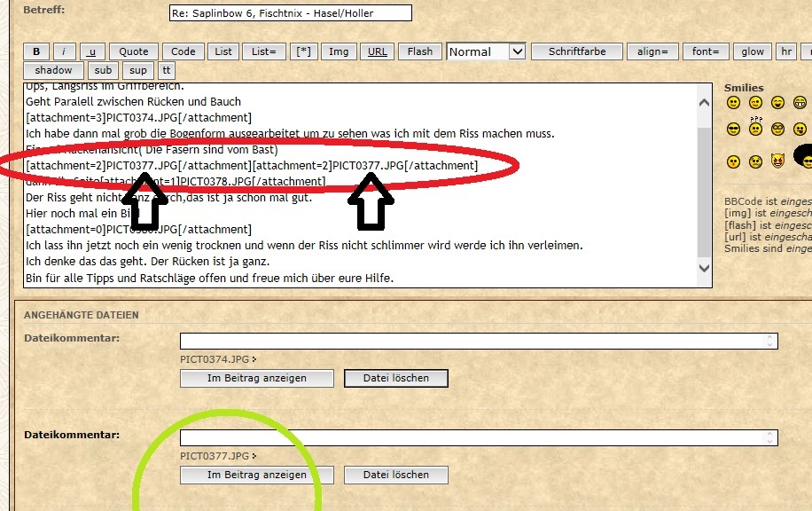Insert the green sick smiley

click(755, 161)
